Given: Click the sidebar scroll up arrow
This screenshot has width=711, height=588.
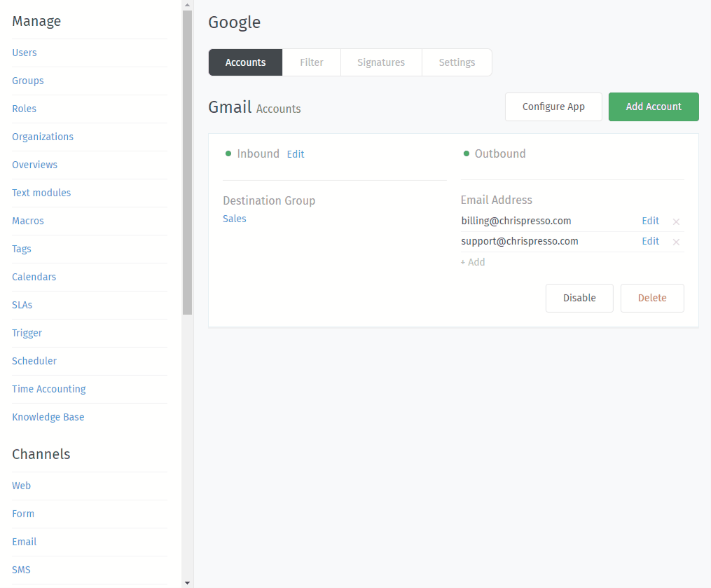Looking at the screenshot, I should point(187,5).
